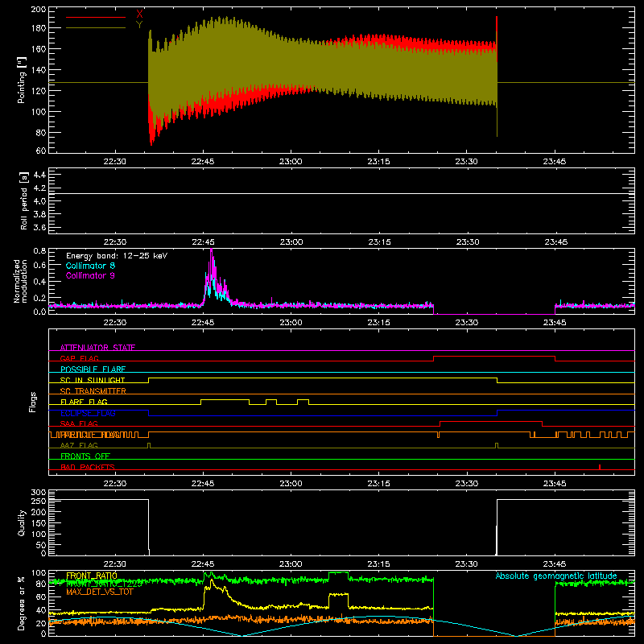Click the 'SC_IN_SUNLIGHT' flag label
This screenshot has height=644, width=644.
(x=93, y=380)
